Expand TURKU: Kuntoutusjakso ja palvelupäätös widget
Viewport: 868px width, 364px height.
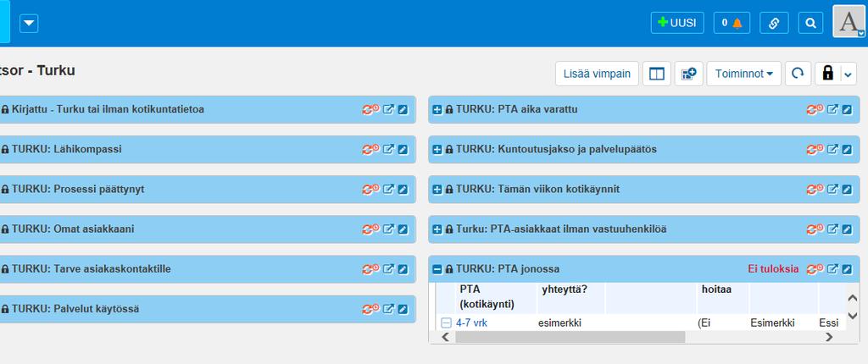(x=437, y=149)
